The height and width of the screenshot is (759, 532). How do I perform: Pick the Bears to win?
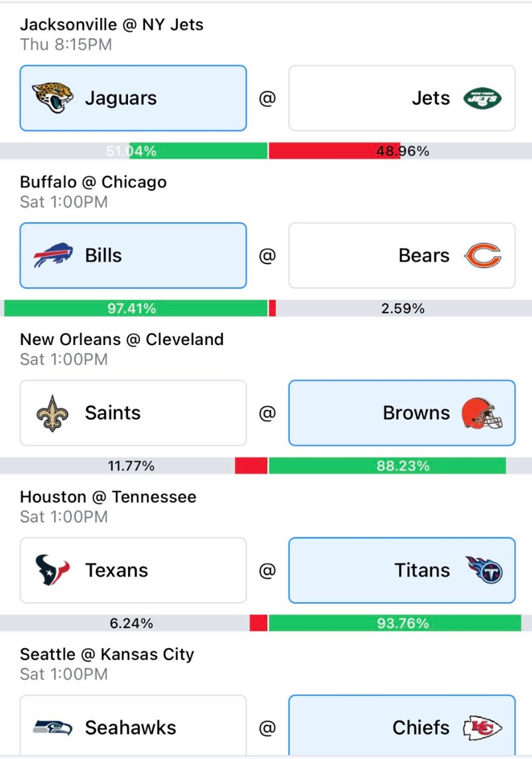pos(402,255)
